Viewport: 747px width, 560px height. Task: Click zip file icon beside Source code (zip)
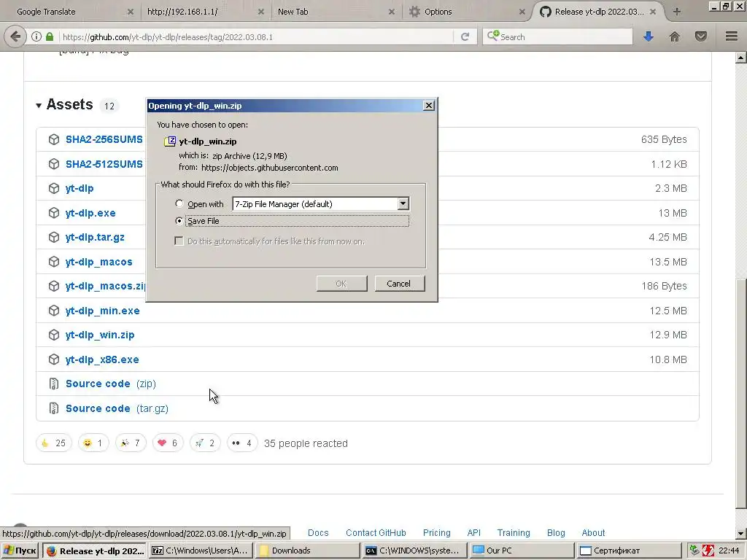point(54,384)
